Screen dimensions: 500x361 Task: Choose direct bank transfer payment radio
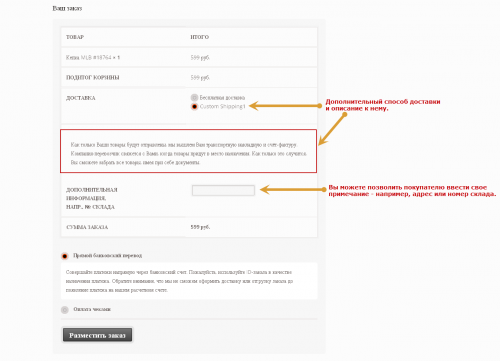[x=65, y=256]
